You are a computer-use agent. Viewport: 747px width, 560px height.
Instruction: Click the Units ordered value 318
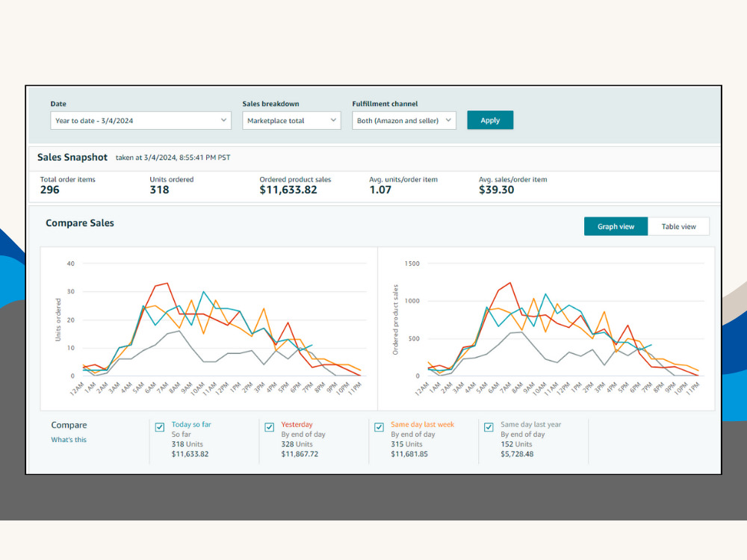[159, 190]
